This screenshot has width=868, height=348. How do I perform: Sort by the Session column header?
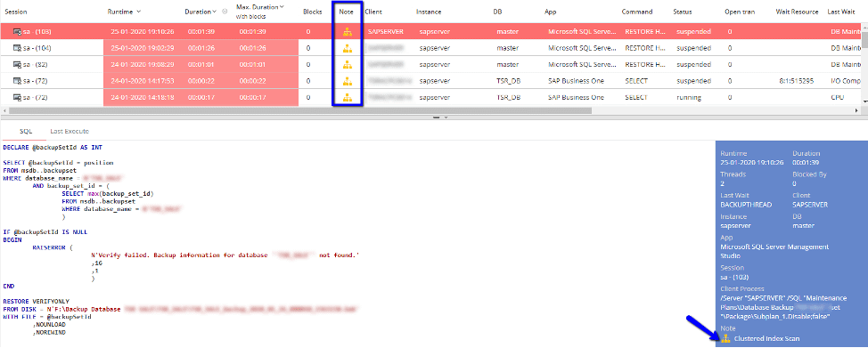16,12
